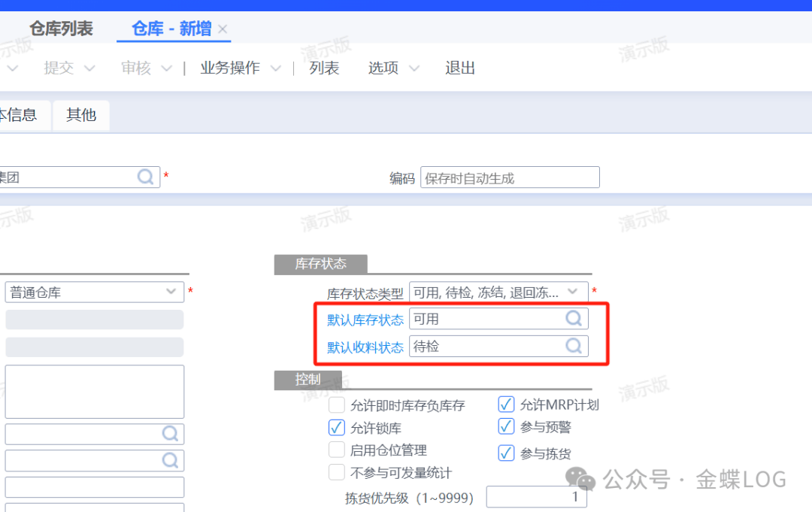
Task: Enable 启用仓位管理 checkbox
Action: click(x=337, y=450)
